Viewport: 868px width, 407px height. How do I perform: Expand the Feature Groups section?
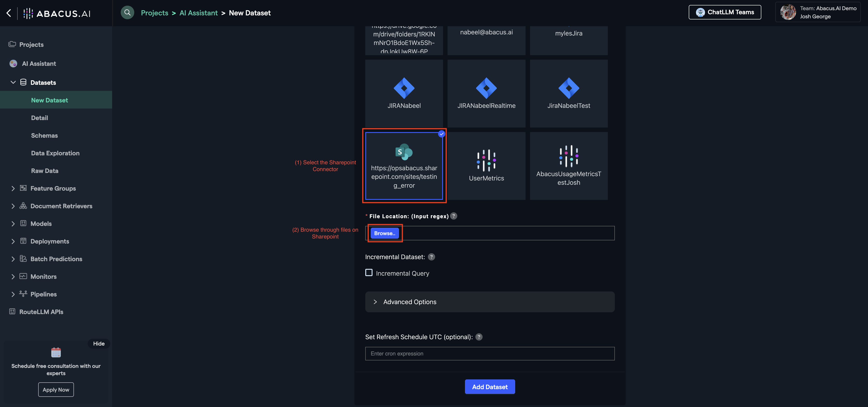point(13,188)
